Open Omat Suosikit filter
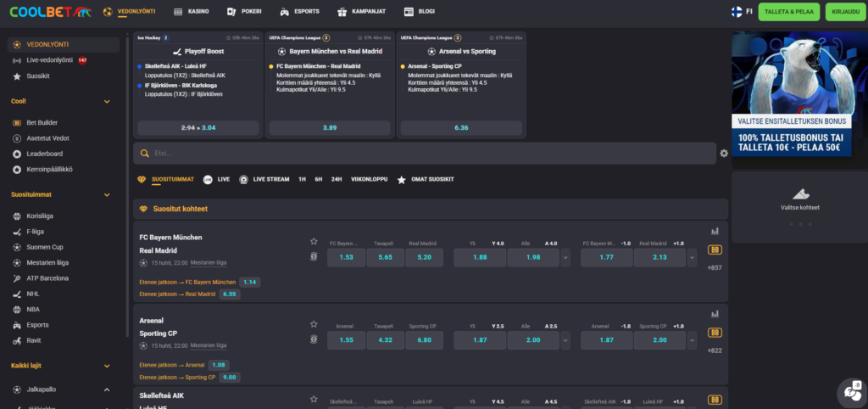Viewport: 868px width, 409px height. [426, 180]
